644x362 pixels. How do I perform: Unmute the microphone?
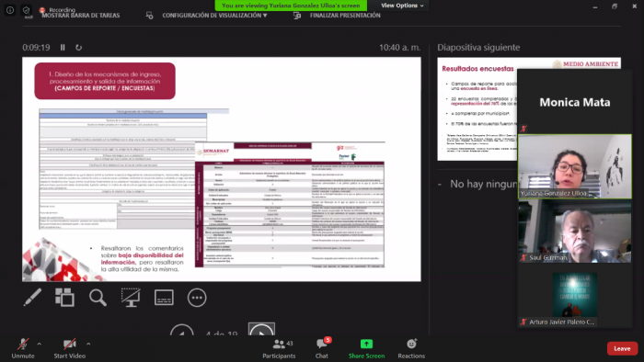(x=23, y=348)
